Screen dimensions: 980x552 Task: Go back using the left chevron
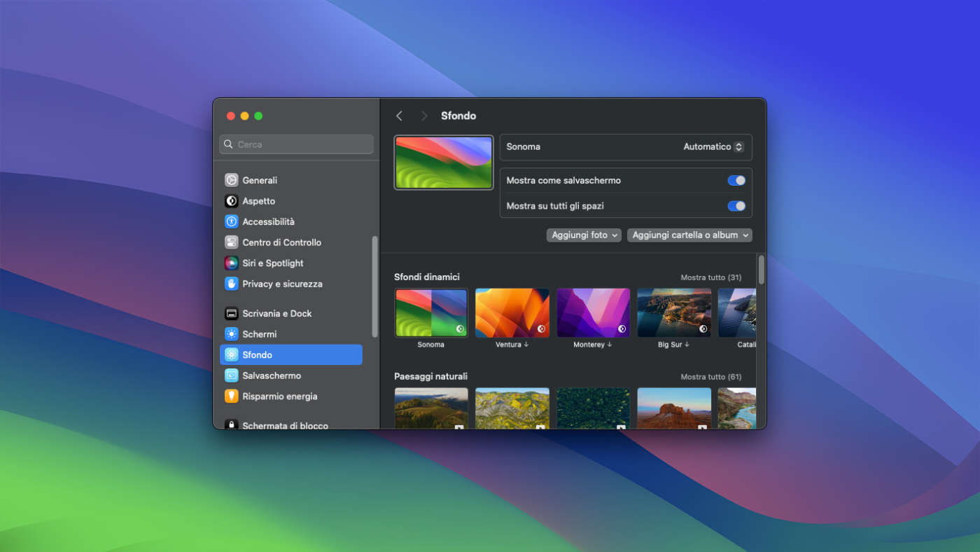(x=399, y=116)
